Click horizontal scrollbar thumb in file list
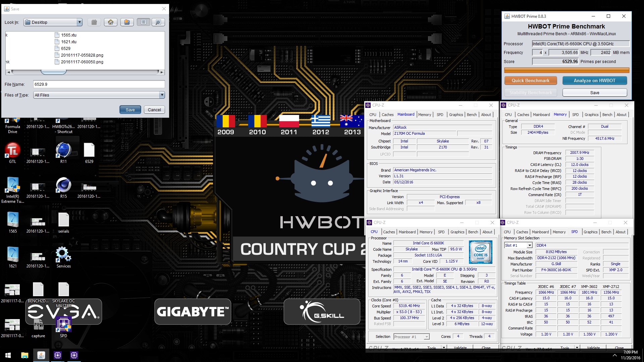 coord(54,72)
